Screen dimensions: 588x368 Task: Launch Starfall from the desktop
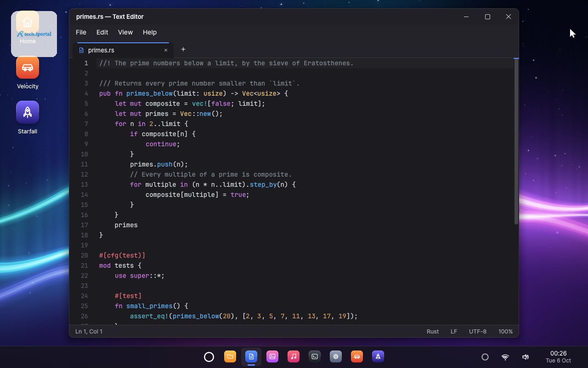(x=28, y=119)
